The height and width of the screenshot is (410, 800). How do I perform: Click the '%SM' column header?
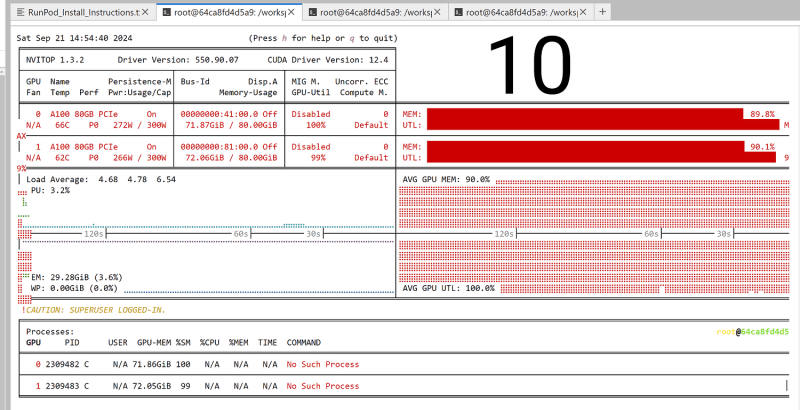point(183,343)
